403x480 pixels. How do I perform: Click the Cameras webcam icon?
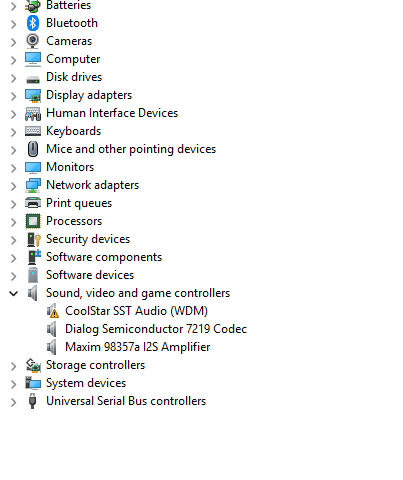tap(33, 41)
